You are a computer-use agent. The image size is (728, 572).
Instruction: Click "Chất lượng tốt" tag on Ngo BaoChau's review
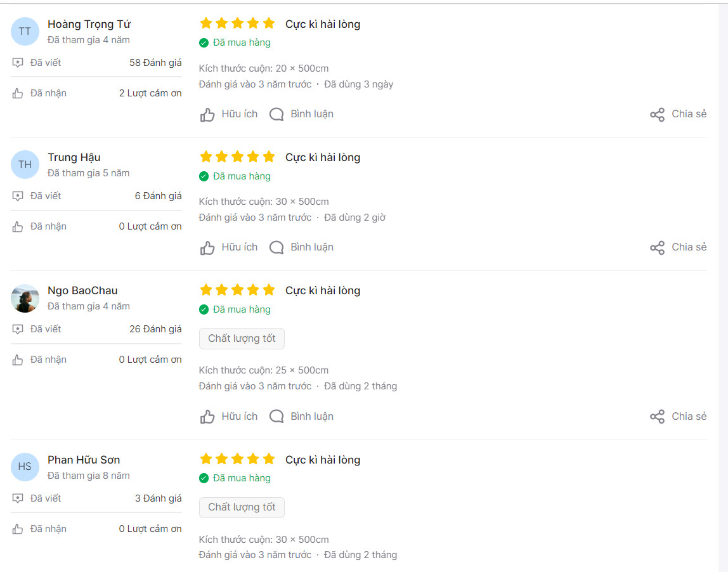tap(242, 339)
